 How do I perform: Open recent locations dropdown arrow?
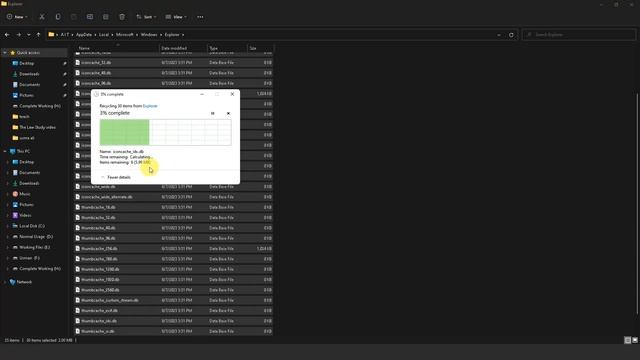[29, 35]
